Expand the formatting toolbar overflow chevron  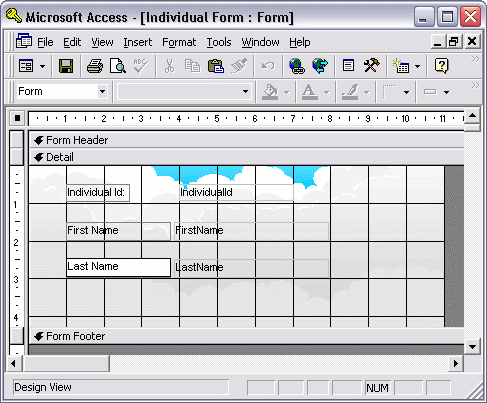tap(475, 85)
